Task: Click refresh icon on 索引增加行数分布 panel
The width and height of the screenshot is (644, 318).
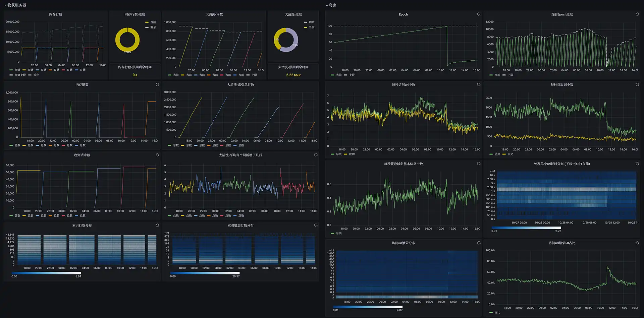Action: pyautogui.click(x=316, y=225)
